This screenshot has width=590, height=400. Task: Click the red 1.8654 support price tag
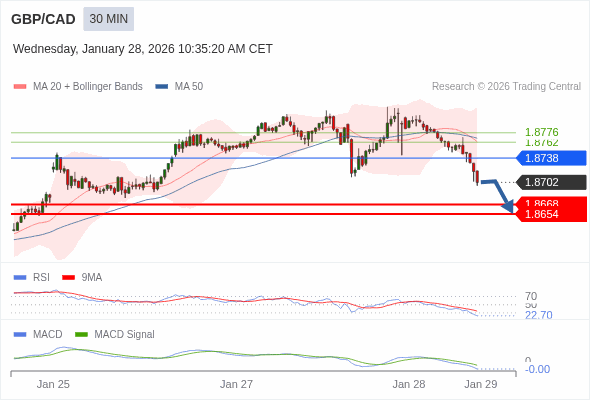click(x=552, y=214)
